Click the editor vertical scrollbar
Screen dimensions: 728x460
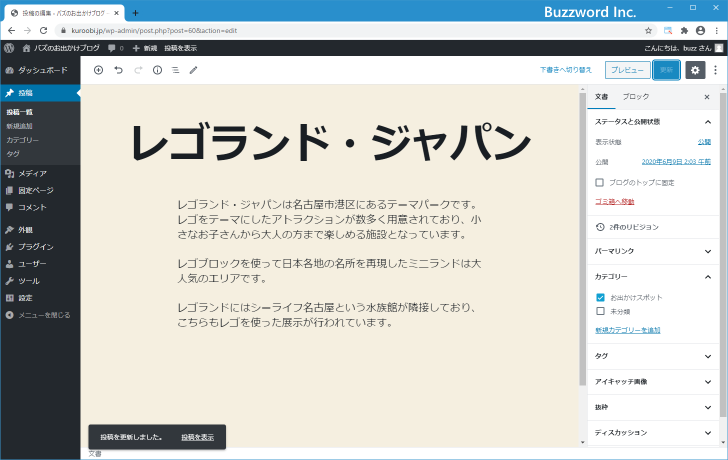[x=583, y=239]
